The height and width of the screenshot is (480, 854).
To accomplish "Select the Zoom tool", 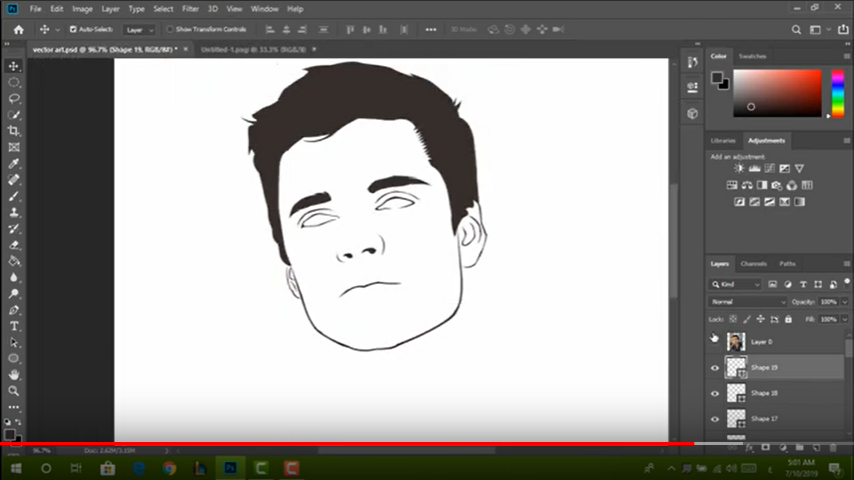I will pyautogui.click(x=14, y=391).
